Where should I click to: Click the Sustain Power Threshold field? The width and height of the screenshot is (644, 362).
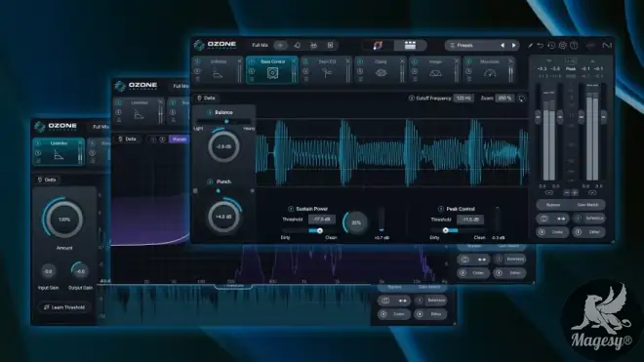click(x=322, y=220)
